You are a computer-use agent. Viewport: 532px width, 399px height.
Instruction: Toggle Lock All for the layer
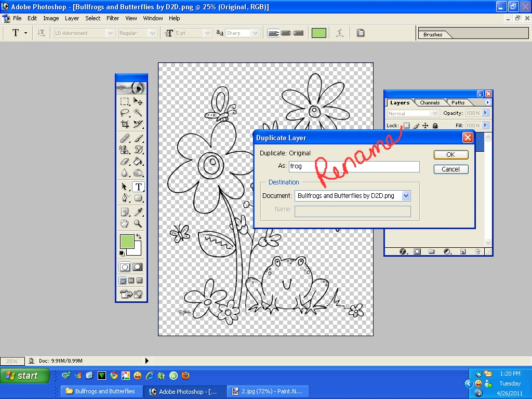435,125
